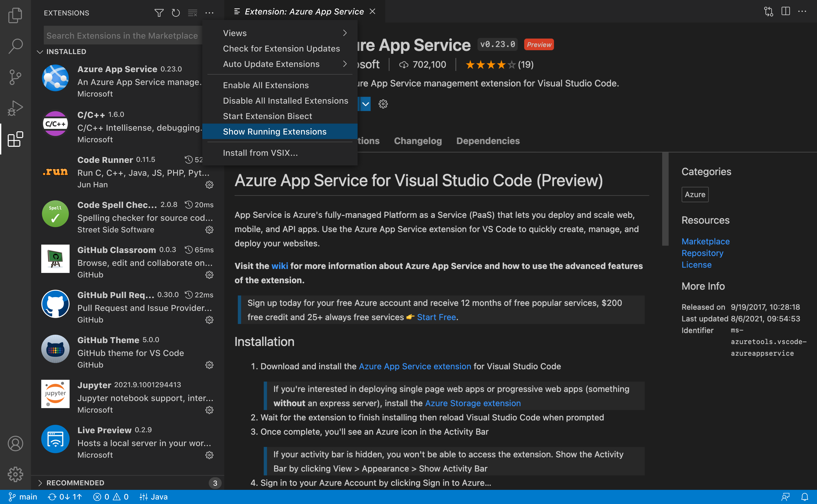Switch to the Changelog tab
Viewport: 817px width, 504px height.
(417, 141)
